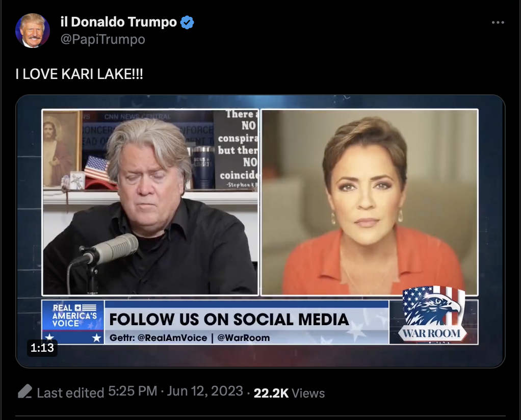The image size is (521, 420).
Task: Click the blue verified checkmark badge
Action: pyautogui.click(x=187, y=22)
